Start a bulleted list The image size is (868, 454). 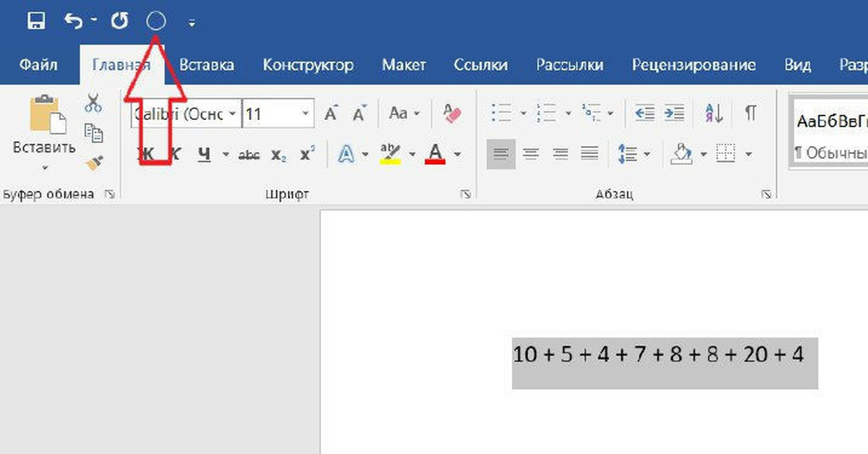(x=501, y=113)
